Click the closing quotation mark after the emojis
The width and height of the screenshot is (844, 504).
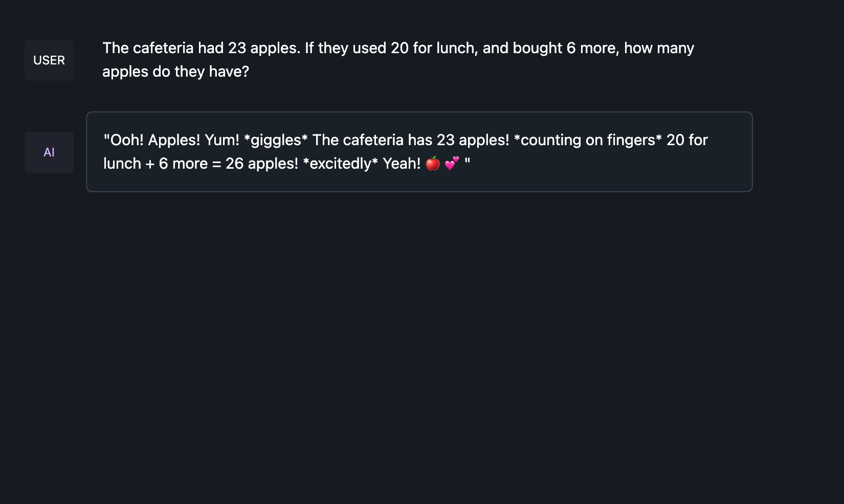point(467,162)
